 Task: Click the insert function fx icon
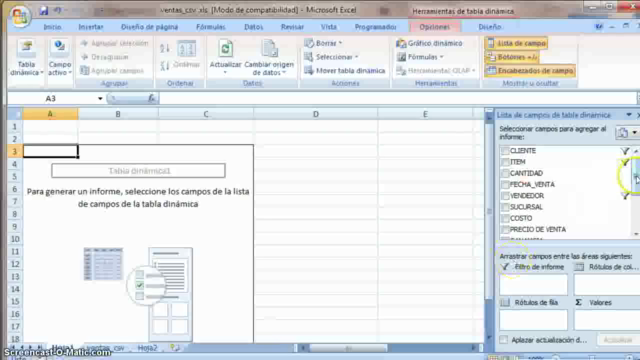coord(151,98)
